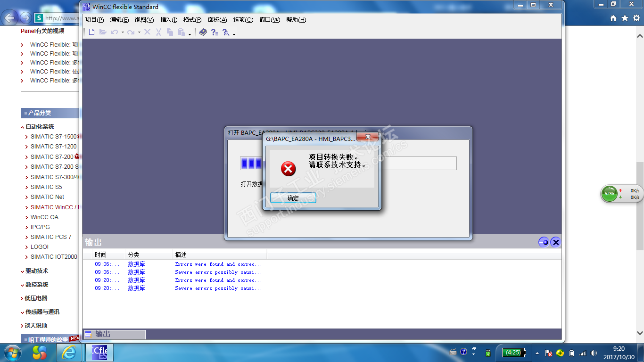The image size is (644, 362).
Task: Click the 输出 tab at the bottom
Action: pyautogui.click(x=114, y=334)
